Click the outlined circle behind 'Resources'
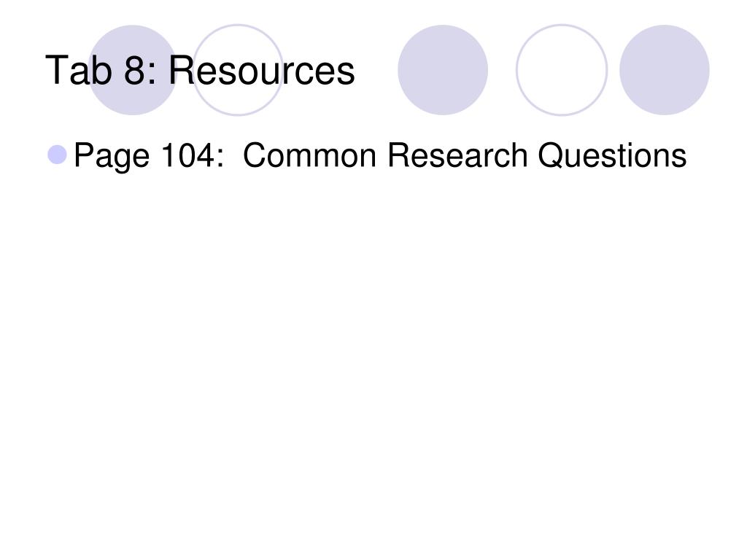The height and width of the screenshot is (560, 747). 238,70
